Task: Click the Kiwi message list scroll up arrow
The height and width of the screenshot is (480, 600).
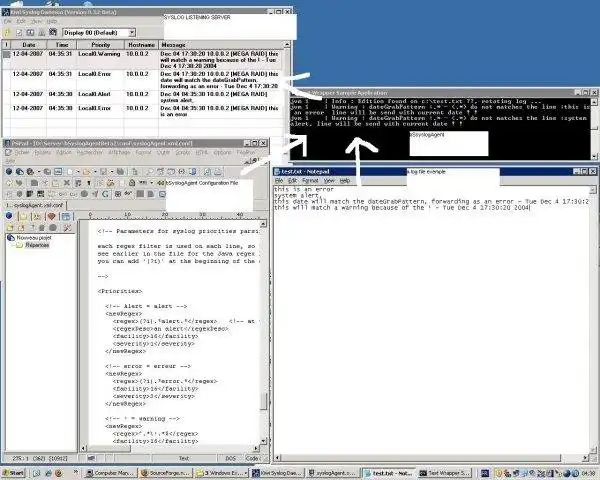Action: [x=287, y=45]
